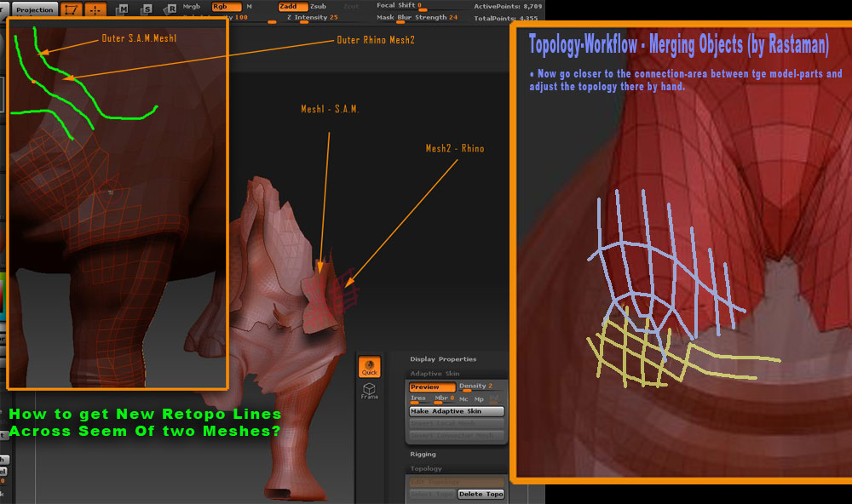852x504 pixels.
Task: Expand the Display Properties section
Action: pos(443,359)
